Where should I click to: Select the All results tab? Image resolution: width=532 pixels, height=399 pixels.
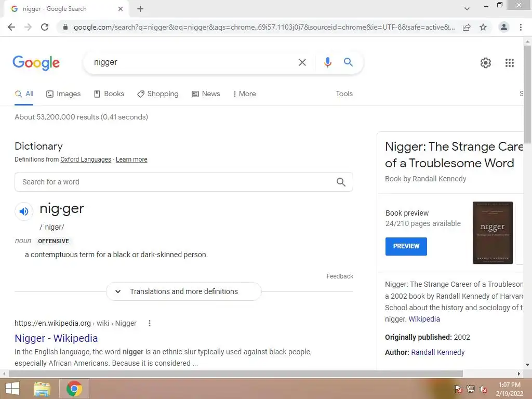click(x=24, y=94)
